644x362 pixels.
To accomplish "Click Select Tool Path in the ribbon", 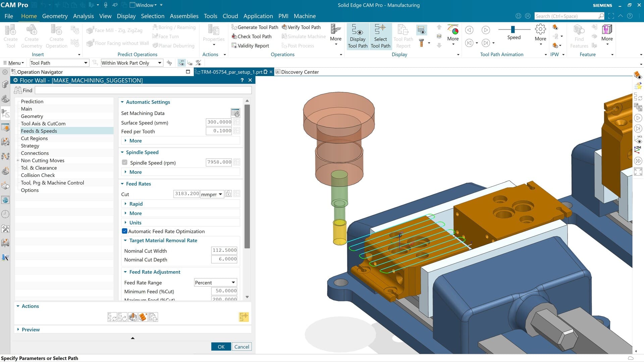I will point(380,36).
